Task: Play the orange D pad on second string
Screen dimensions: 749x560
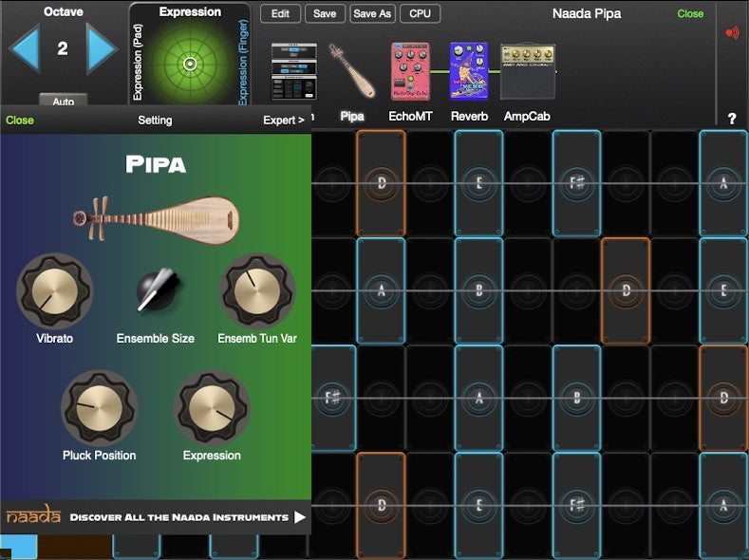Action: (626, 290)
